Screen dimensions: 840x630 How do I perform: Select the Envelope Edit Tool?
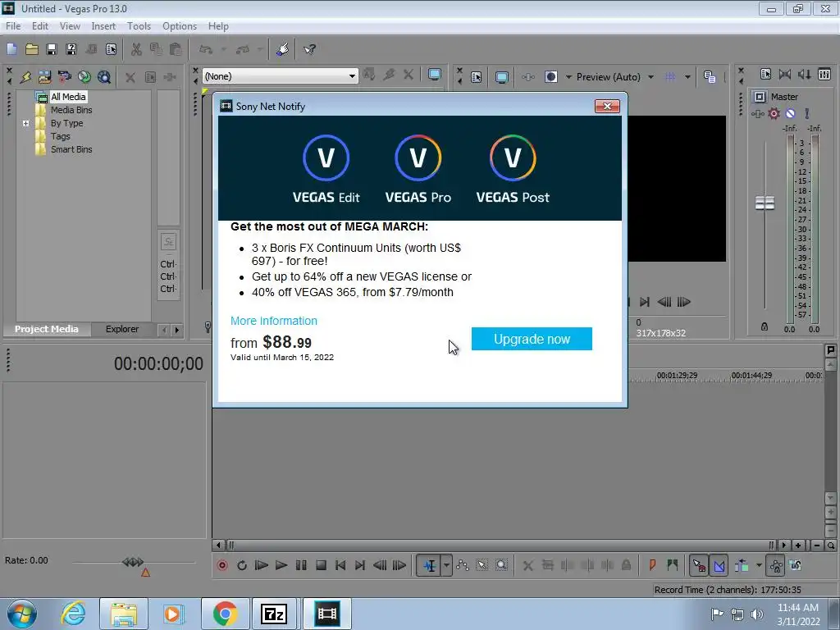pos(463,565)
